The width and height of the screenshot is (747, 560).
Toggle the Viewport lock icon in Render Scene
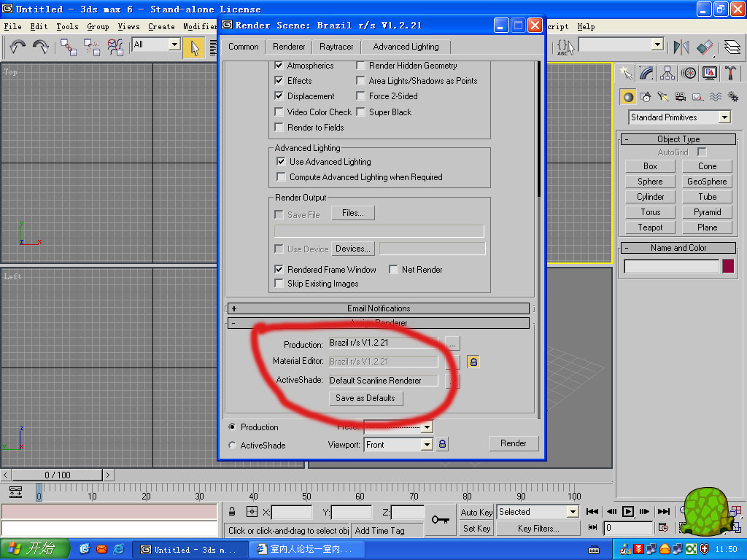point(442,444)
